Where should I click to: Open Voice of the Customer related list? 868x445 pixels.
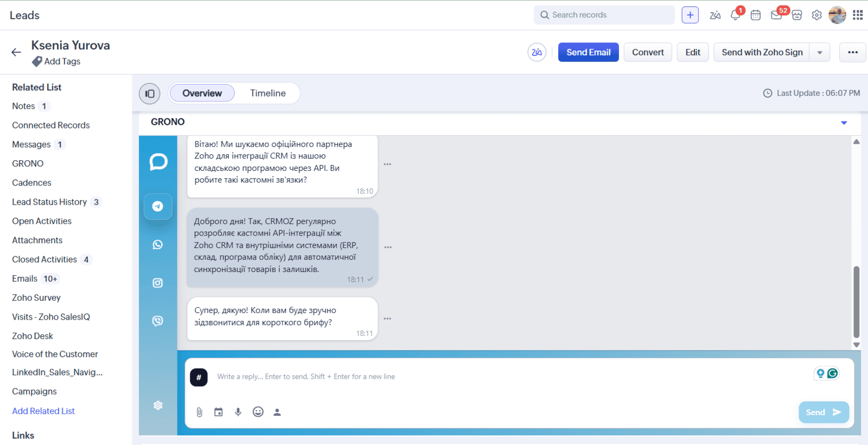(x=55, y=354)
